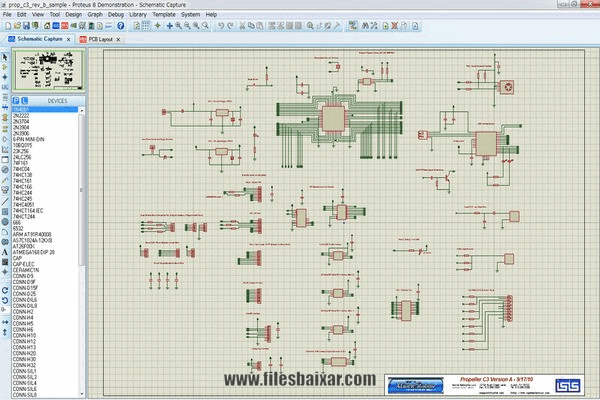Viewport: 600px width, 400px height.
Task: Open the Graph menu
Action: coord(95,15)
